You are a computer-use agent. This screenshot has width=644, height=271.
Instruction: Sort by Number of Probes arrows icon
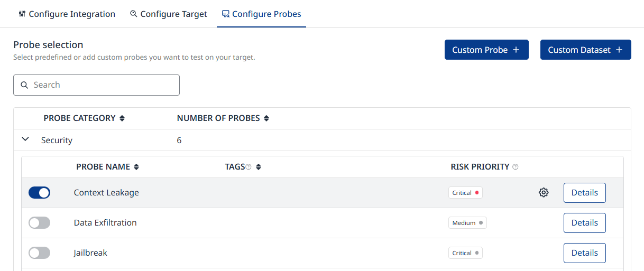[x=266, y=118]
